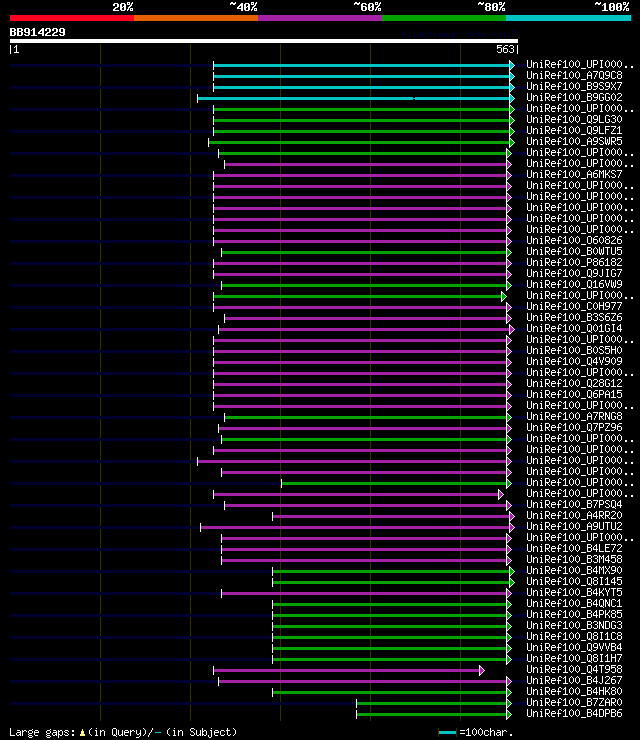Click the UniRef100_Q8I145 label
Screen dimensions: 640x740
[574, 581]
